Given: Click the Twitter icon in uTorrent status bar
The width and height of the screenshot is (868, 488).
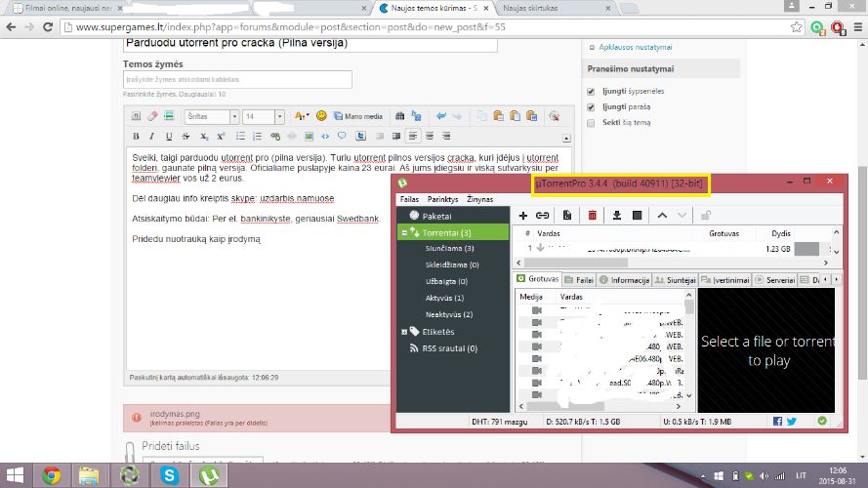Looking at the screenshot, I should (x=792, y=422).
